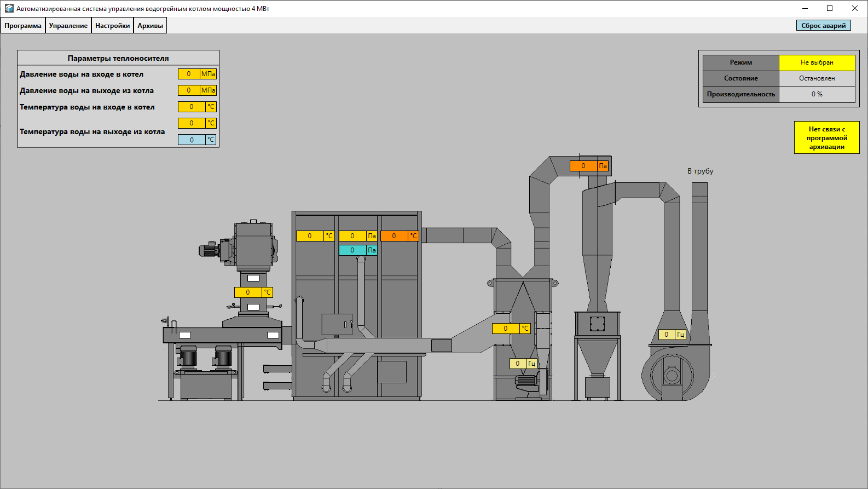
Task: Open the Программа menu
Action: click(x=23, y=26)
